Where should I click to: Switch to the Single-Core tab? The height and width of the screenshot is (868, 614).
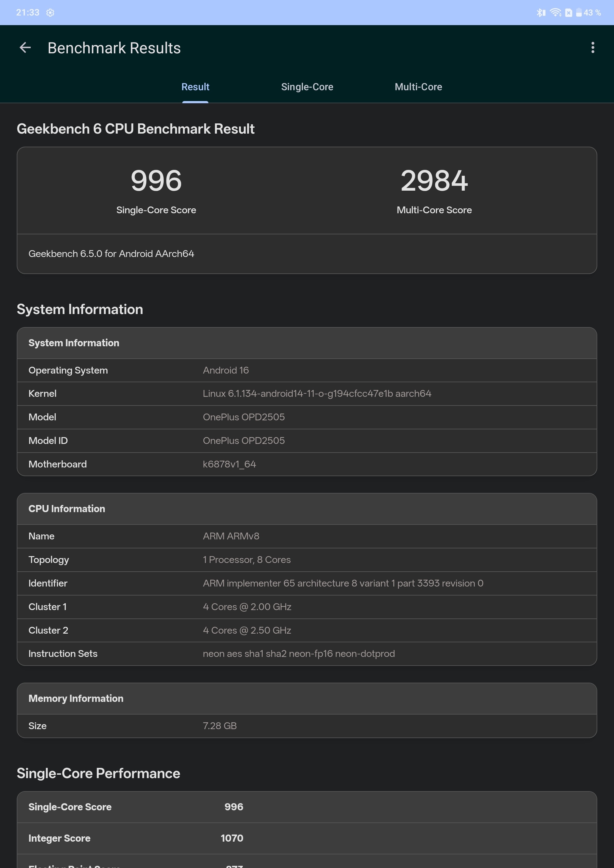click(x=307, y=86)
